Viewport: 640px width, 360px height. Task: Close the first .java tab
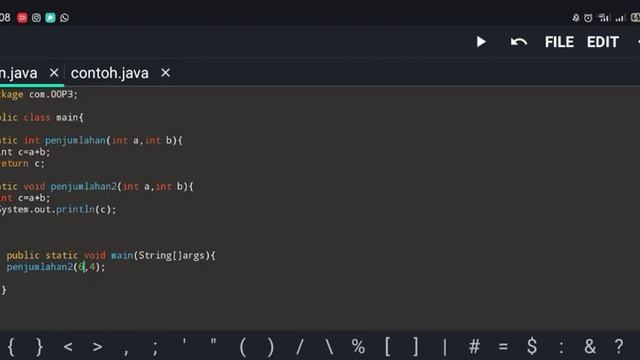pos(54,73)
